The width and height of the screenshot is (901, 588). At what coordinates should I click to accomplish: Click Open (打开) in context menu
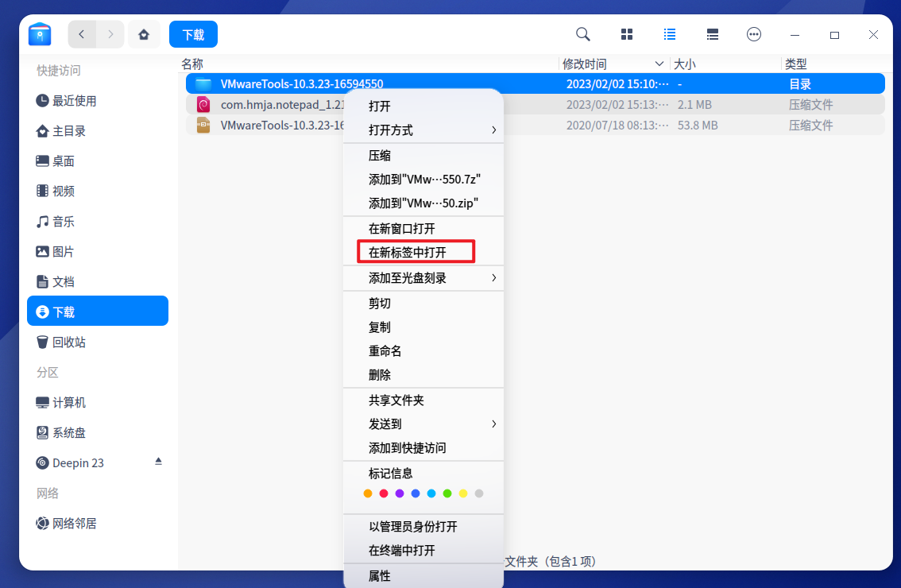[423, 106]
